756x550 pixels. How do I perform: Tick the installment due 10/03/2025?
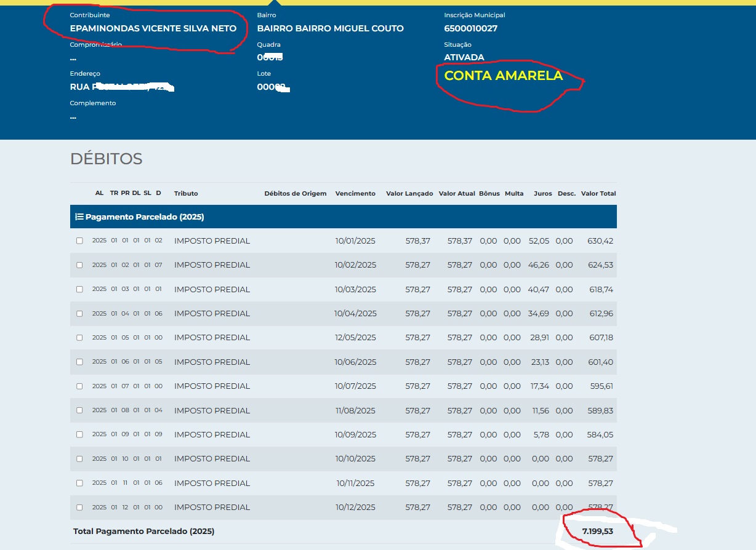[x=79, y=289]
